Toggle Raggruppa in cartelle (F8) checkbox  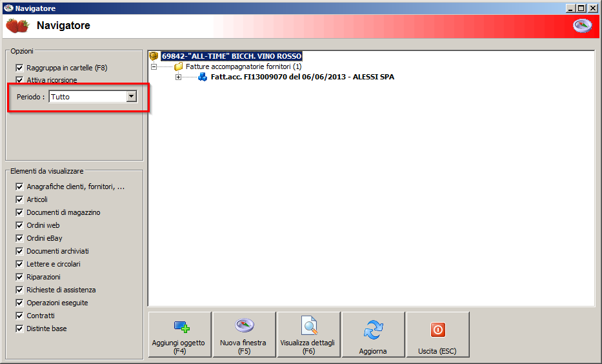[x=19, y=68]
